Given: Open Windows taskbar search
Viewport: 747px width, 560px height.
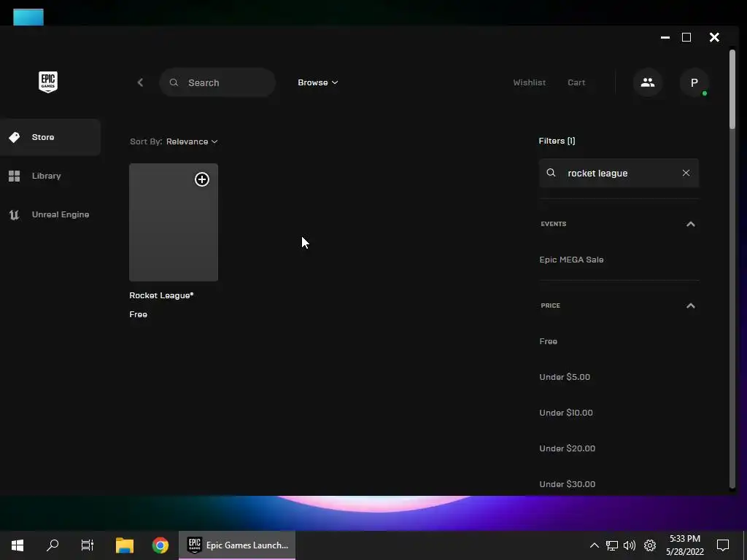Looking at the screenshot, I should [x=53, y=545].
